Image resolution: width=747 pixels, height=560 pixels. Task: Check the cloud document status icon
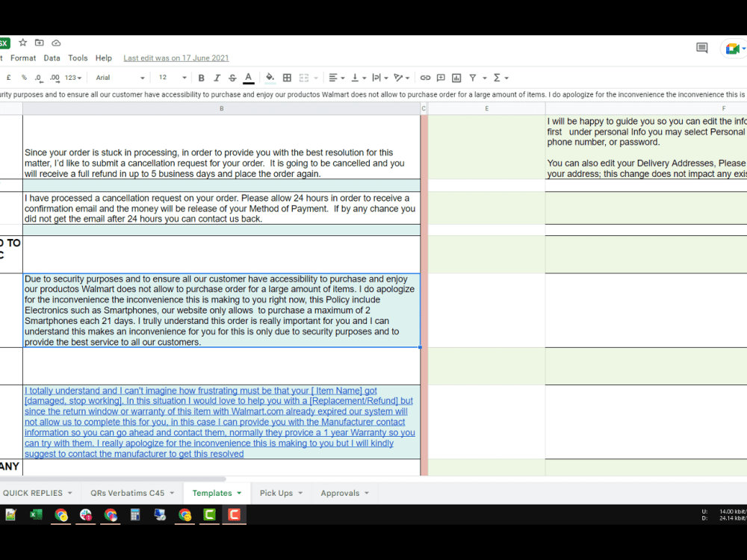(56, 43)
